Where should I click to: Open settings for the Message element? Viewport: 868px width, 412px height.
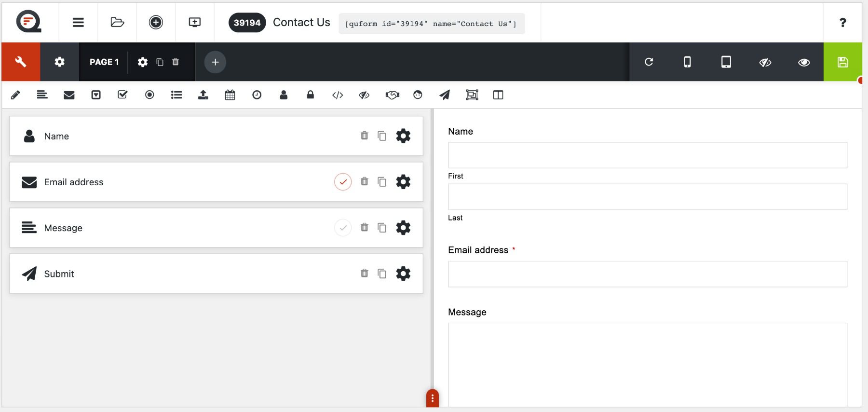tap(403, 228)
